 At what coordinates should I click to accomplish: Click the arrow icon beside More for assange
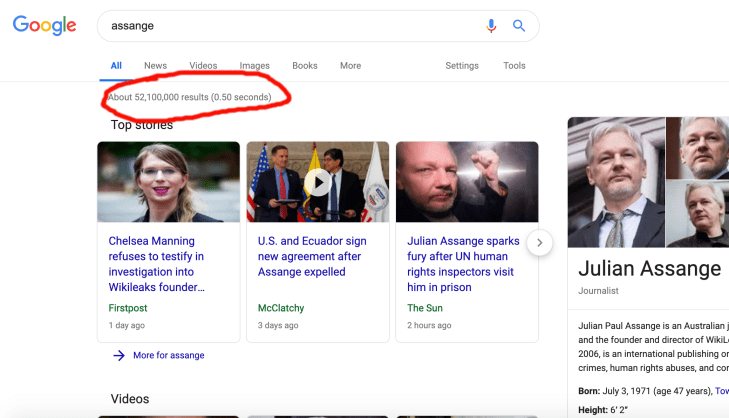(119, 355)
